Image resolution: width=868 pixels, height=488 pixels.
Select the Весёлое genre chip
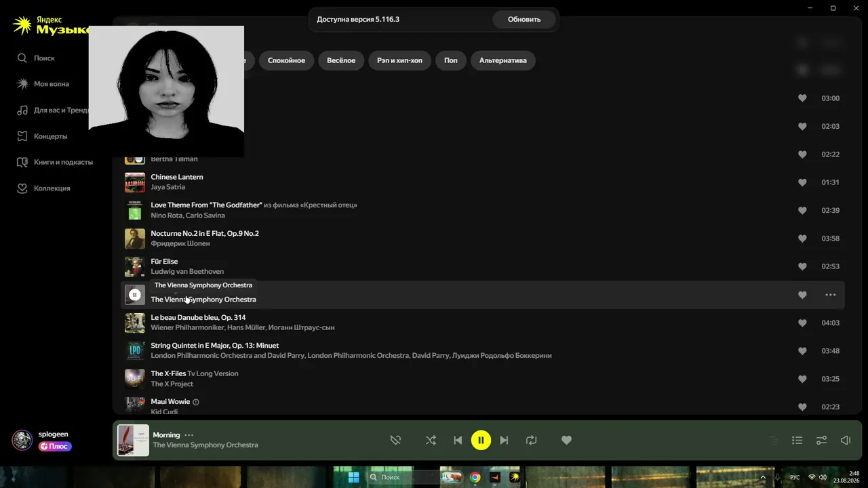[x=341, y=60]
